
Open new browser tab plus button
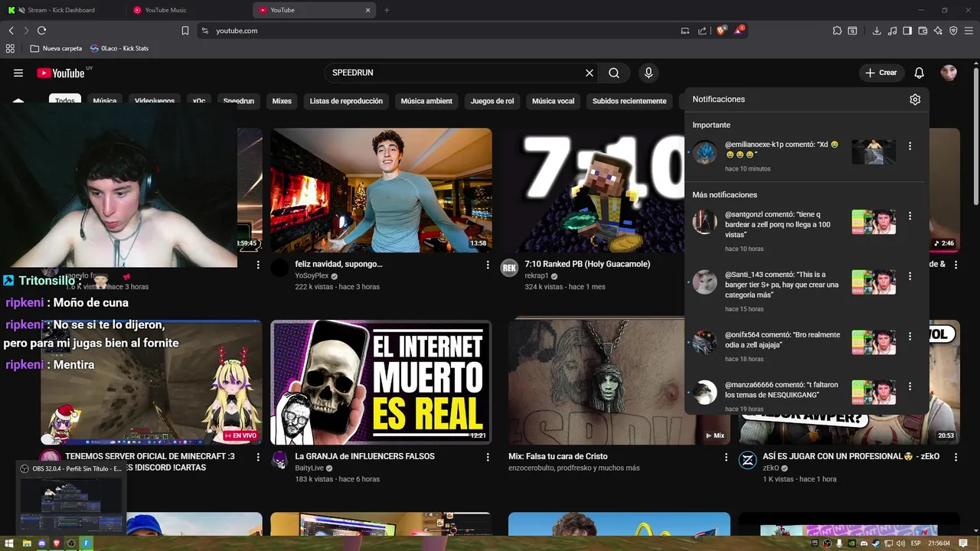[387, 10]
